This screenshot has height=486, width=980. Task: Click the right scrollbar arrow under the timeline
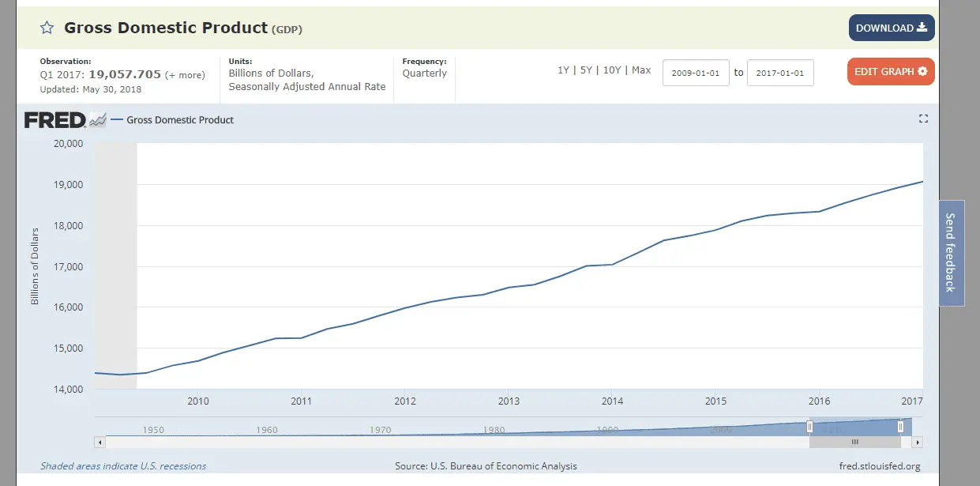(x=918, y=443)
